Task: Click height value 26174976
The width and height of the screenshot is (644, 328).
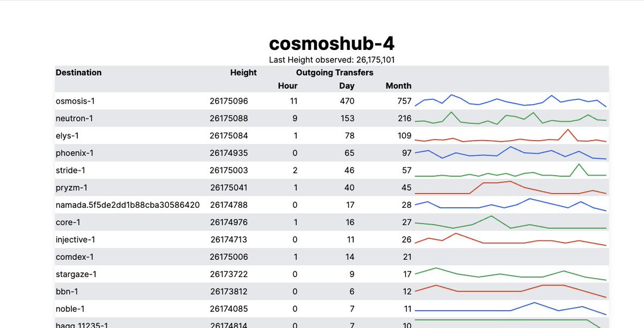Action: click(229, 222)
